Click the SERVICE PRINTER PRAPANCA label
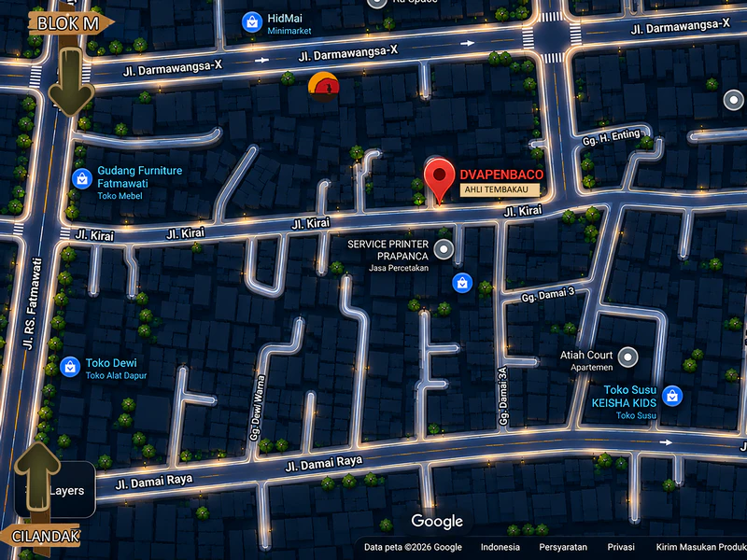This screenshot has width=747, height=560. (x=388, y=250)
